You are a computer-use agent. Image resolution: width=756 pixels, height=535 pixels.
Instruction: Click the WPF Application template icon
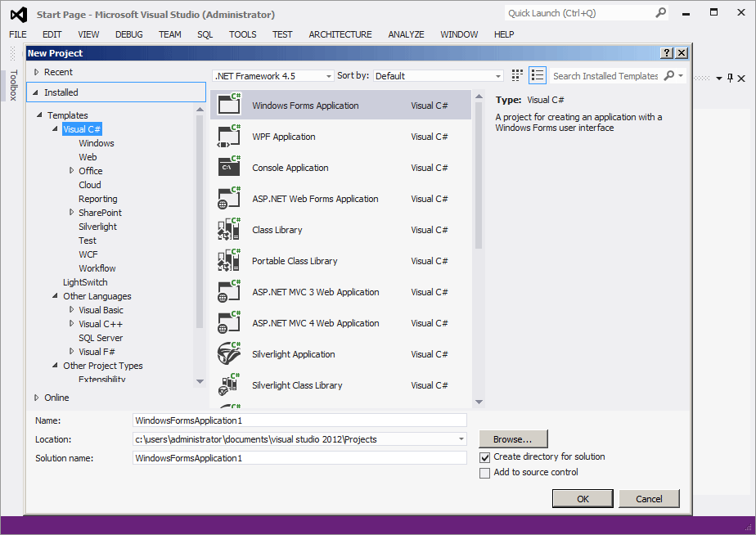[229, 136]
